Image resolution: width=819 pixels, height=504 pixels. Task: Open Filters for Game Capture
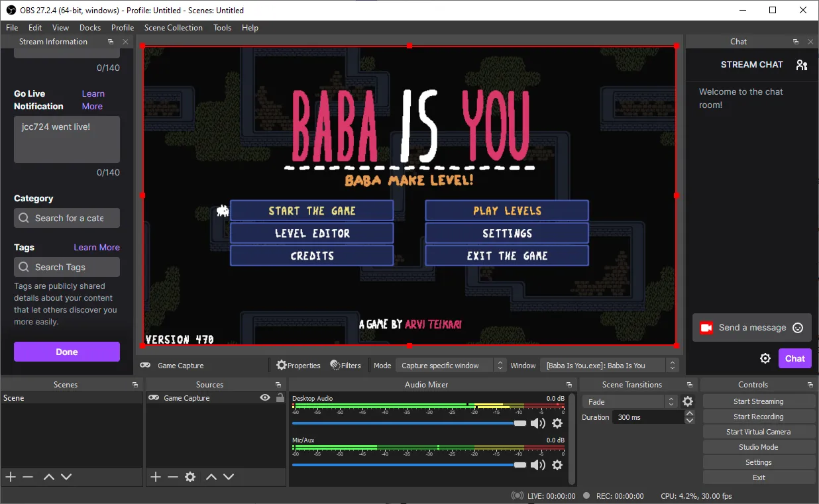coord(345,366)
